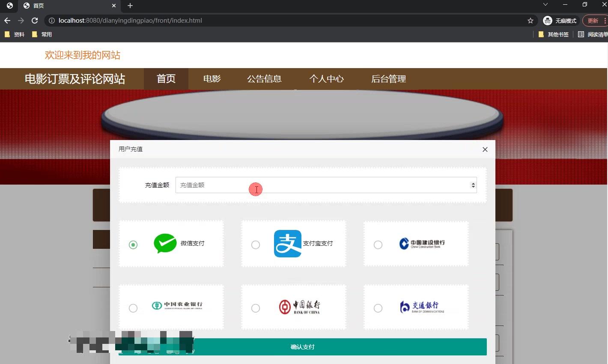Viewport: 608px width, 364px height.
Task: Click the 确认支付 button
Action: pos(302,347)
